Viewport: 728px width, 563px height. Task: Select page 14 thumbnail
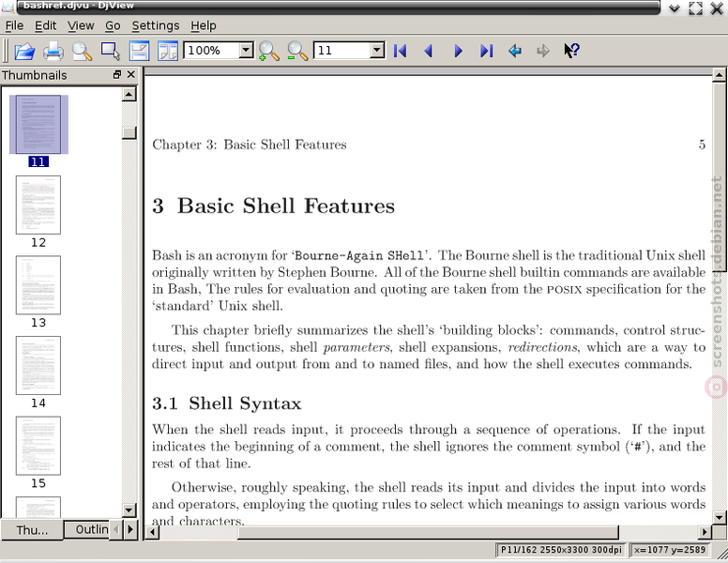tap(38, 366)
